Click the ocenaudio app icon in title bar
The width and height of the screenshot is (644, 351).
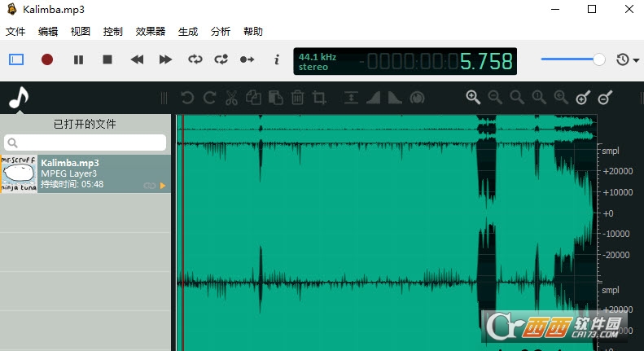[12, 9]
